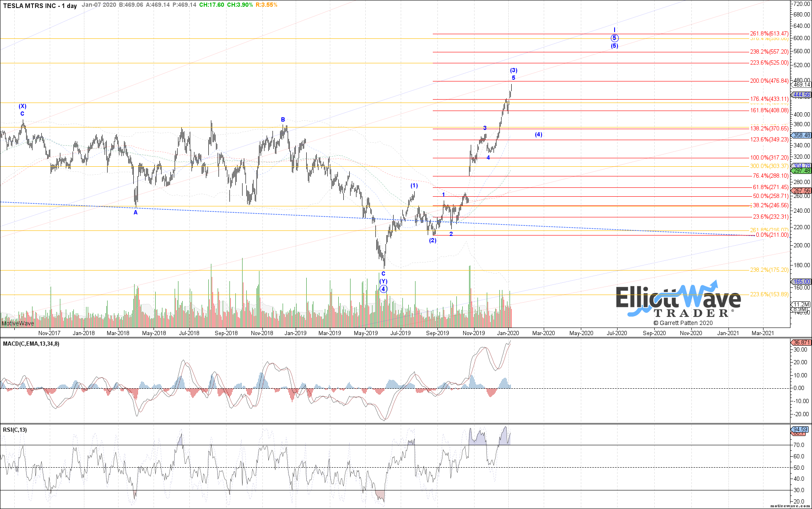812x509 pixels.
Task: Select the 50.0%(258.71) Fibonacci label
Action: pyautogui.click(x=771, y=196)
